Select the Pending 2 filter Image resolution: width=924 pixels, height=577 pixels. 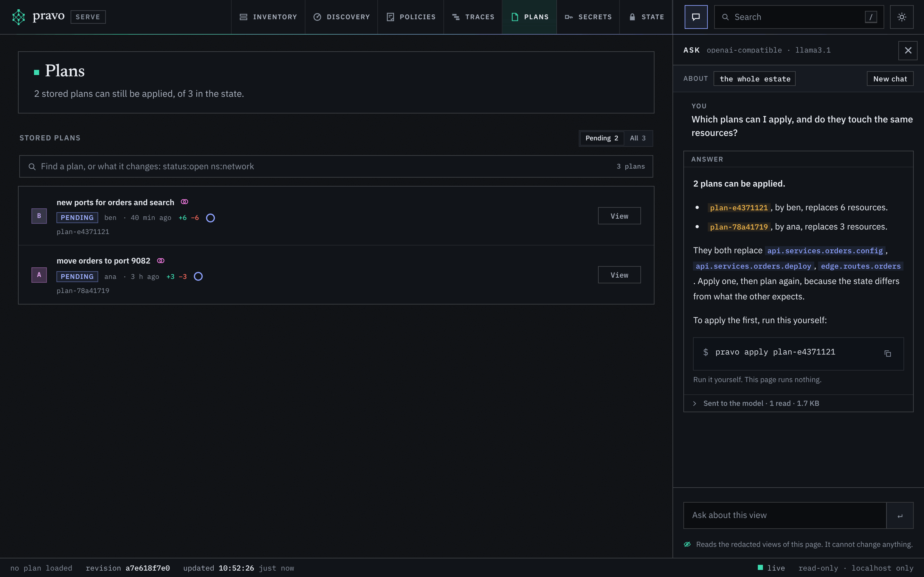pos(602,138)
